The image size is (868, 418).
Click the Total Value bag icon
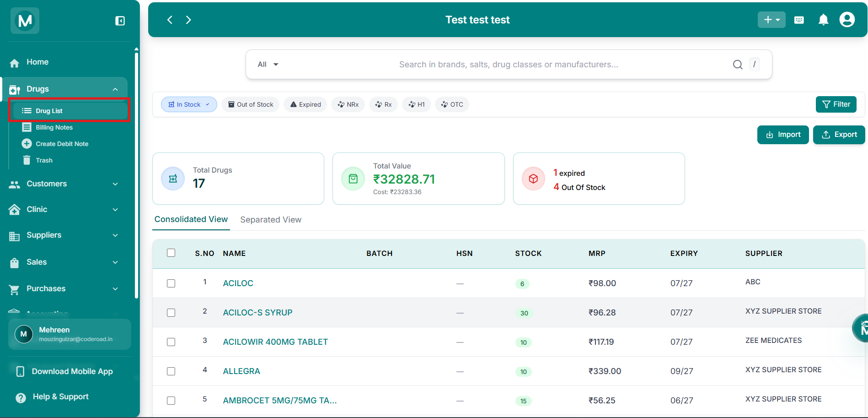353,179
